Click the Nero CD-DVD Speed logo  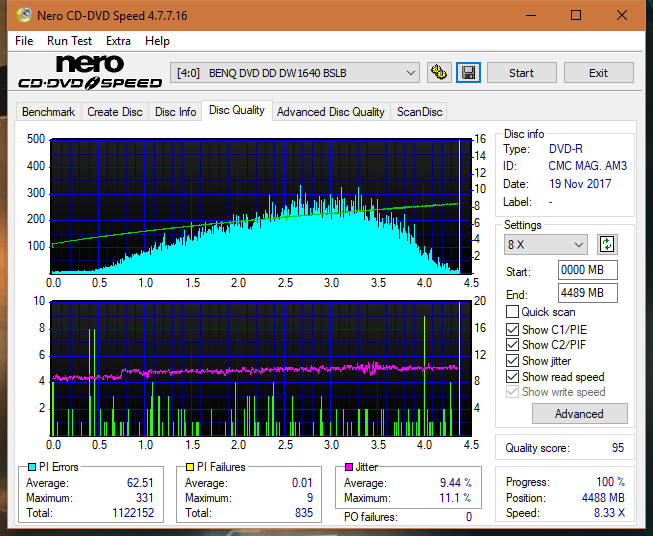coord(90,72)
